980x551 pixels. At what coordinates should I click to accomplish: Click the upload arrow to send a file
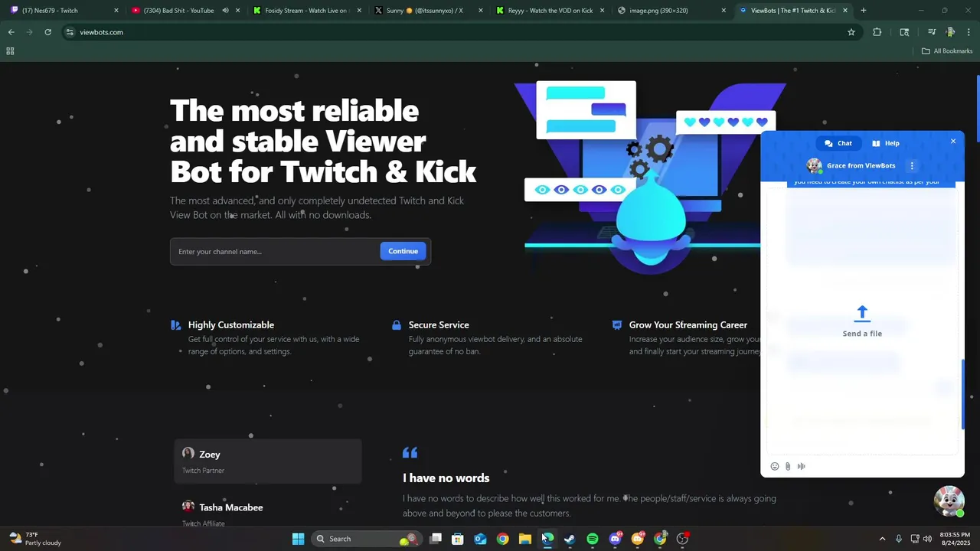(862, 312)
